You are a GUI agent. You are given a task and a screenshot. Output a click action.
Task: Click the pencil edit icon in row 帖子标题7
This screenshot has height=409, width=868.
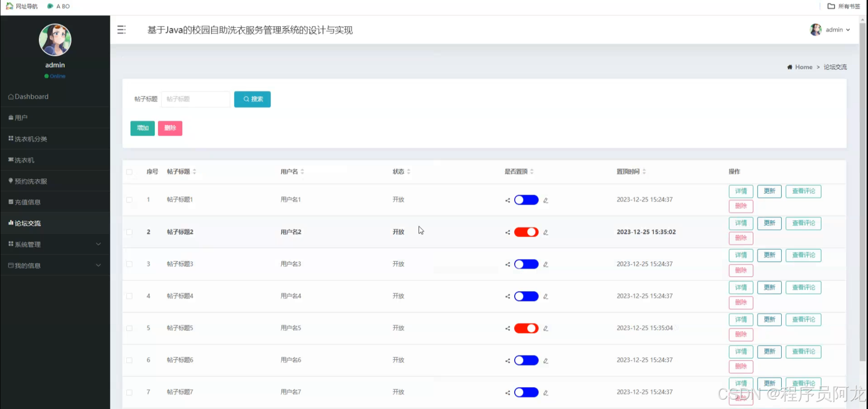[545, 393]
